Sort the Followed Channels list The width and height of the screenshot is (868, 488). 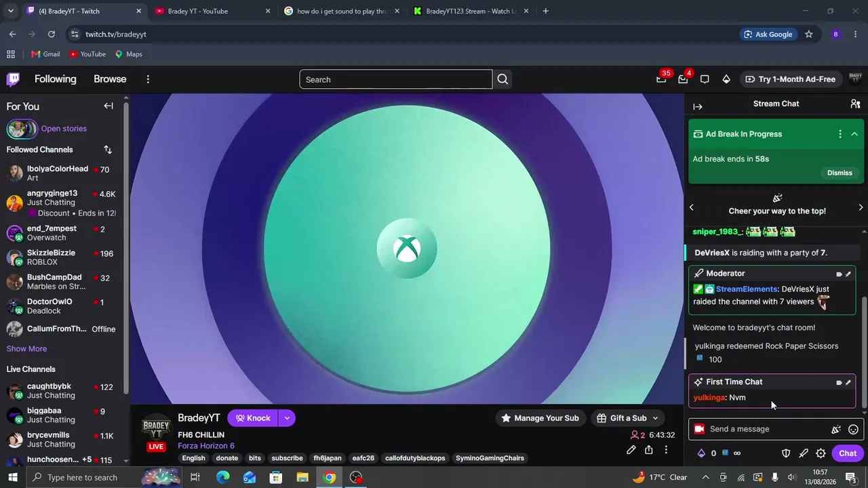pyautogui.click(x=108, y=150)
